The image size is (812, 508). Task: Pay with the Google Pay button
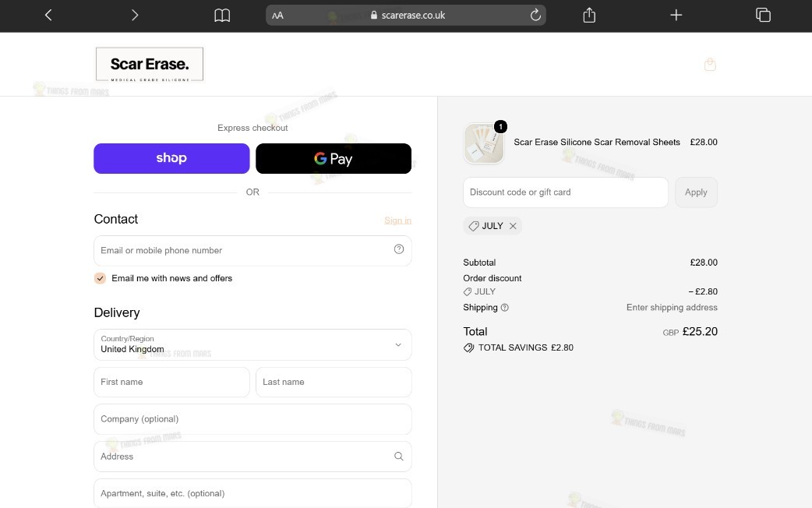(x=334, y=158)
